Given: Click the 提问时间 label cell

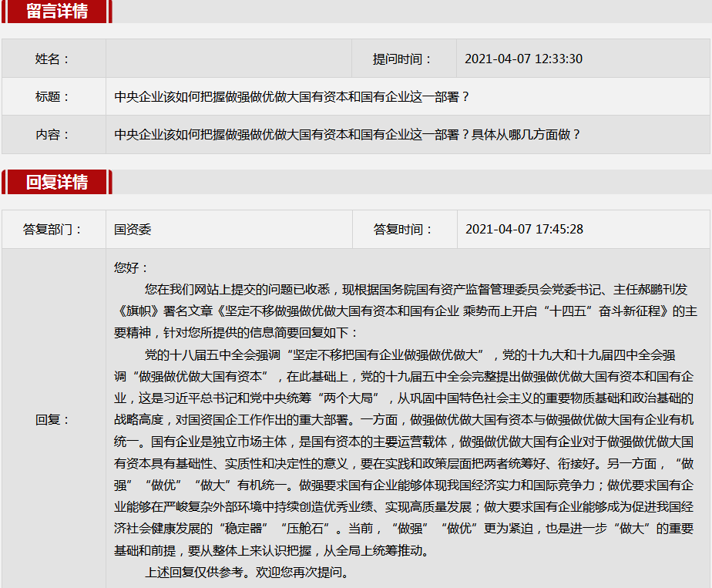Looking at the screenshot, I should pos(403,59).
